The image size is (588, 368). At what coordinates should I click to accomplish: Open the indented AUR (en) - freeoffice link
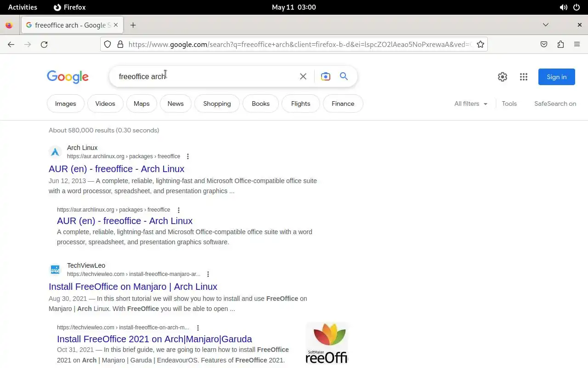coord(124,221)
